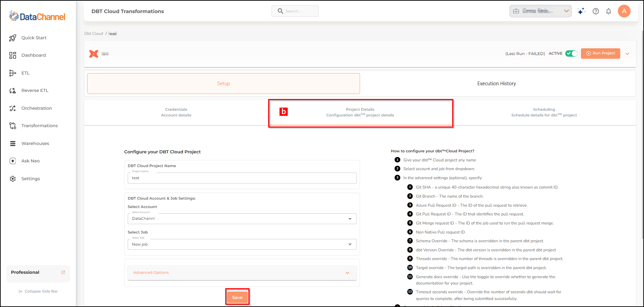Image resolution: width=644 pixels, height=307 pixels.
Task: Click the Orchestration icon
Action: 13,108
